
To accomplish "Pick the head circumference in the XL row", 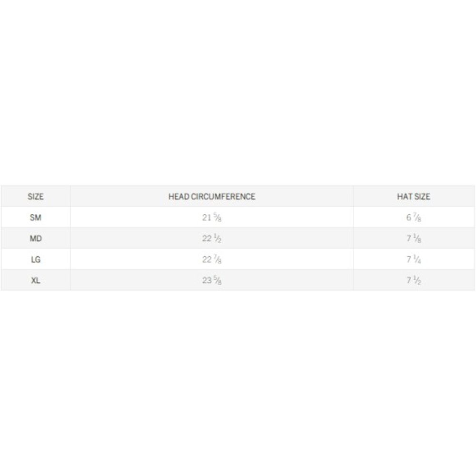I will coord(212,281).
